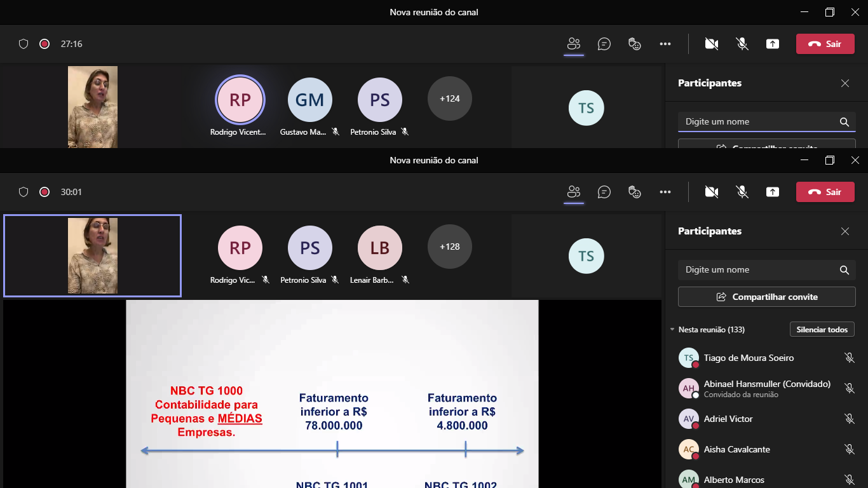
Task: Open chat in the 27:16 meeting window
Action: pos(604,44)
